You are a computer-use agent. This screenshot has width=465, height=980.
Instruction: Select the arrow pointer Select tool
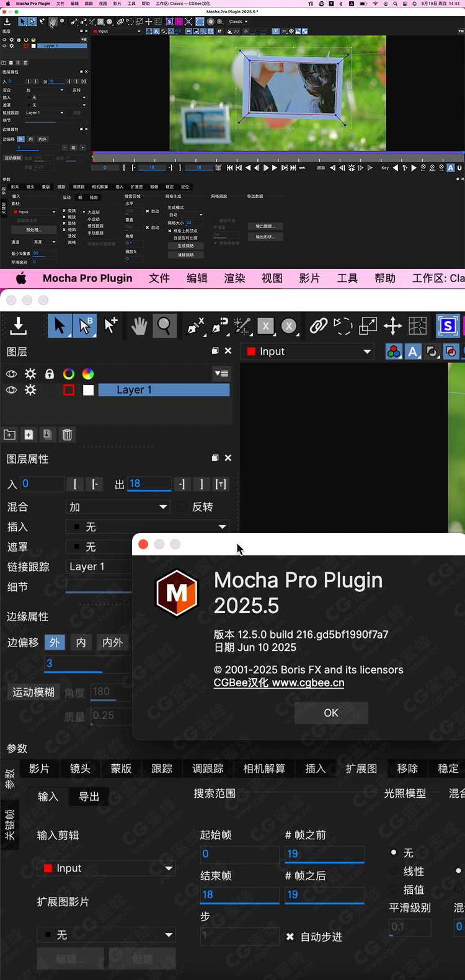point(60,325)
